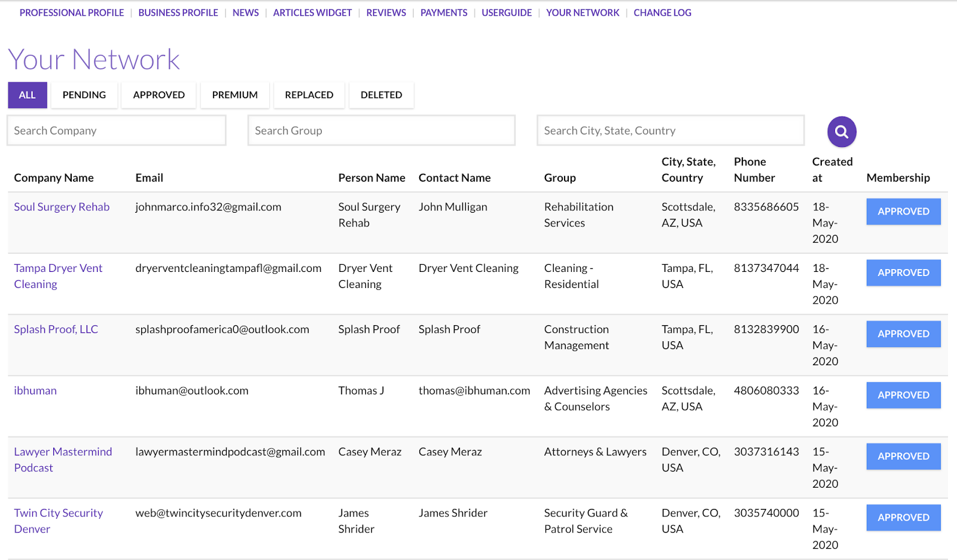This screenshot has height=560, width=957.
Task: Switch to the PREMIUM tab
Action: [235, 95]
